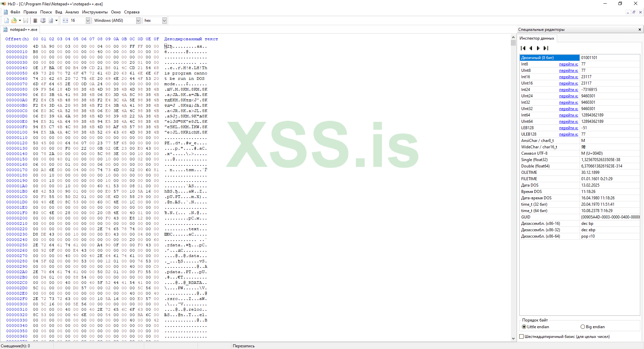Click the hex view scrollbar up arrow

(x=513, y=37)
